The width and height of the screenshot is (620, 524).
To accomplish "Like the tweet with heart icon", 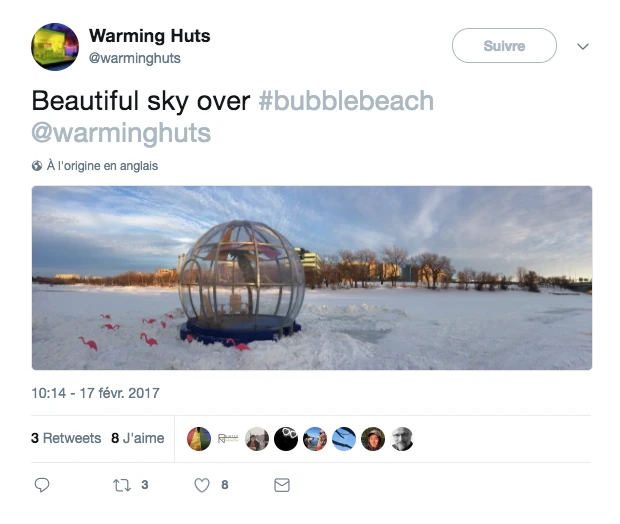I will click(x=202, y=485).
